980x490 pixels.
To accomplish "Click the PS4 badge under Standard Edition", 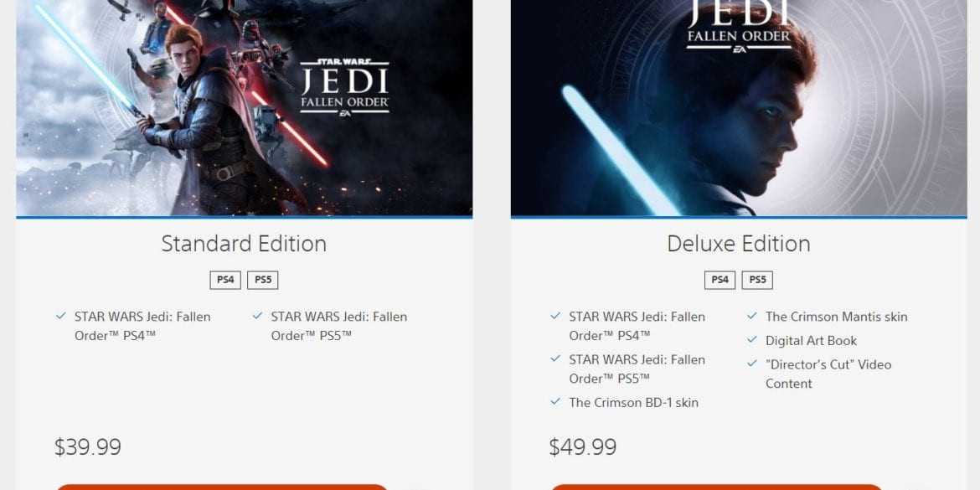I will pyautogui.click(x=225, y=280).
